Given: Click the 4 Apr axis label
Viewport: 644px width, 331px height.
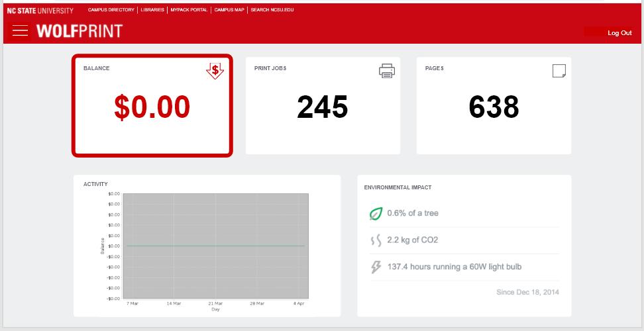Looking at the screenshot, I should [300, 304].
